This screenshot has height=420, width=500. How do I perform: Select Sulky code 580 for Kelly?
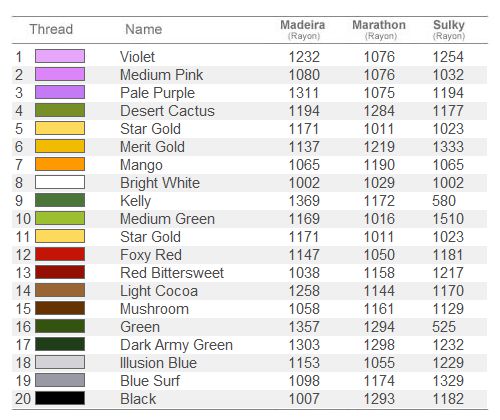pos(444,201)
